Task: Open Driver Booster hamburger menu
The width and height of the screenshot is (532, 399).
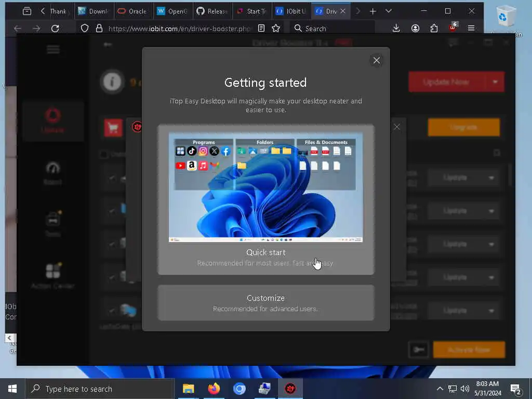Action: pos(54,49)
